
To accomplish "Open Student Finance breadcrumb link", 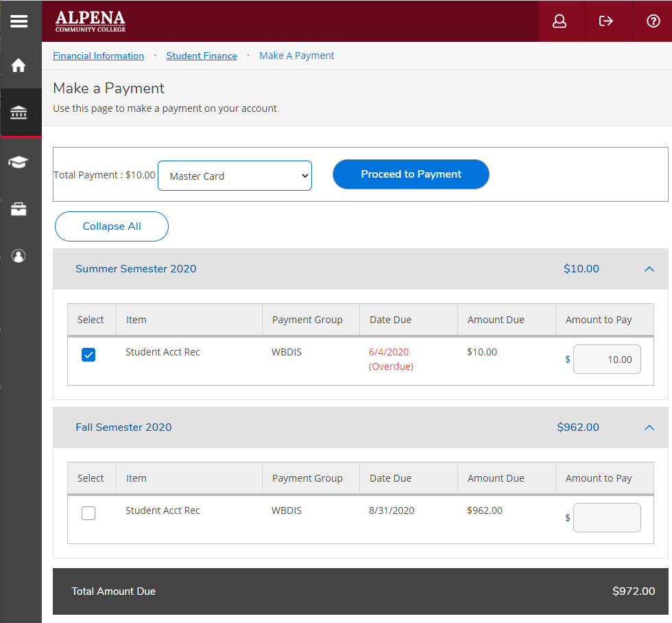I will tap(202, 56).
